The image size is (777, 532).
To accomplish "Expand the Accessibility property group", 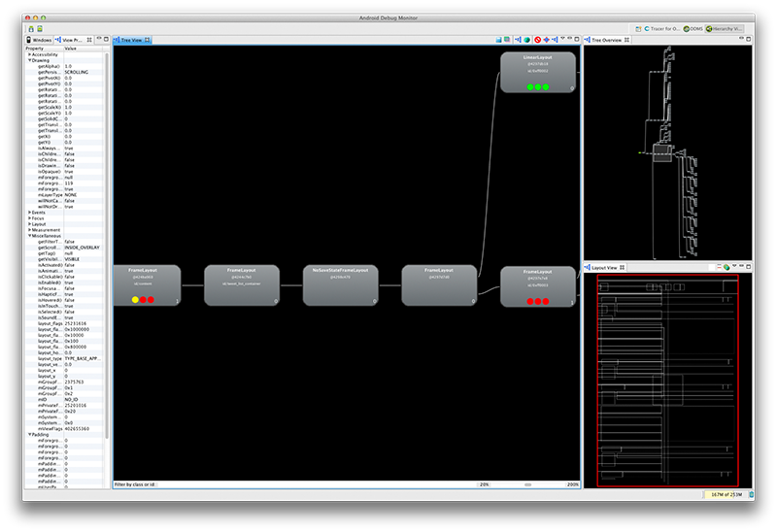I will tap(30, 54).
